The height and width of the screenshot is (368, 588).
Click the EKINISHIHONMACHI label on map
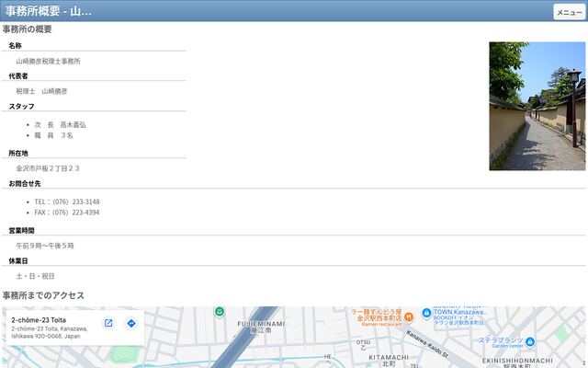click(517, 361)
